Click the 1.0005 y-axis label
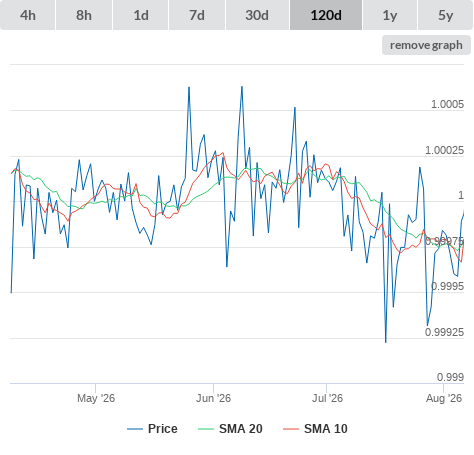This screenshot has width=474, height=455. 447,104
